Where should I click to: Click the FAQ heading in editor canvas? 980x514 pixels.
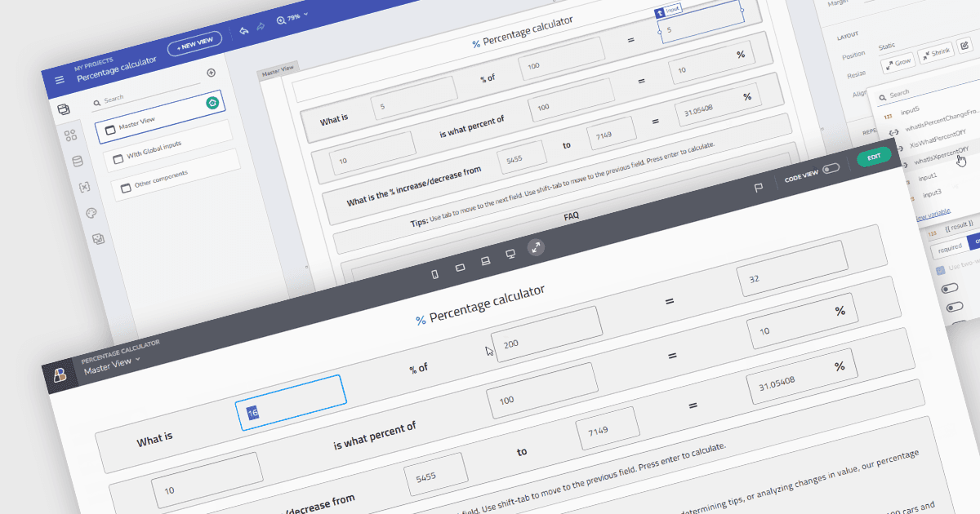coord(571,216)
